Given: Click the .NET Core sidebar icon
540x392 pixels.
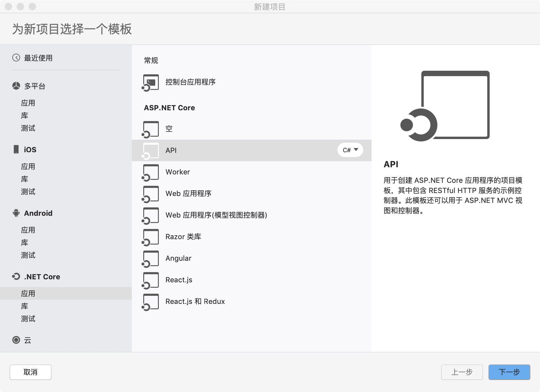Looking at the screenshot, I should pyautogui.click(x=16, y=276).
